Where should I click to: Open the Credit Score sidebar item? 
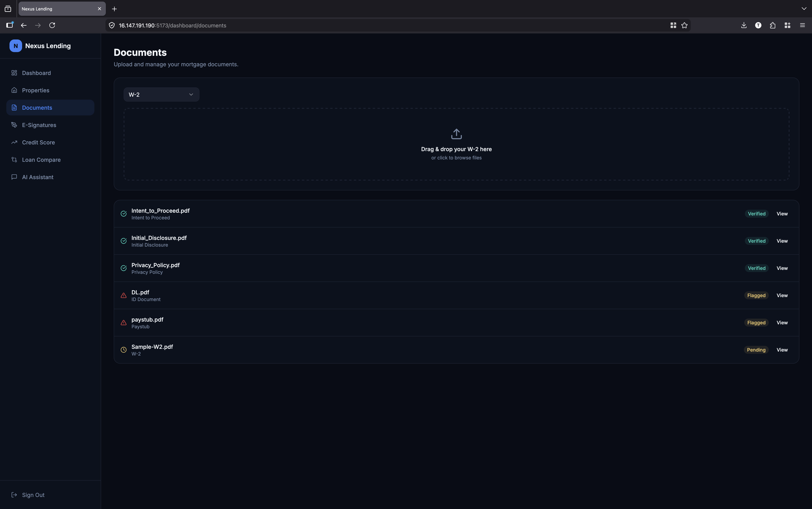point(39,142)
